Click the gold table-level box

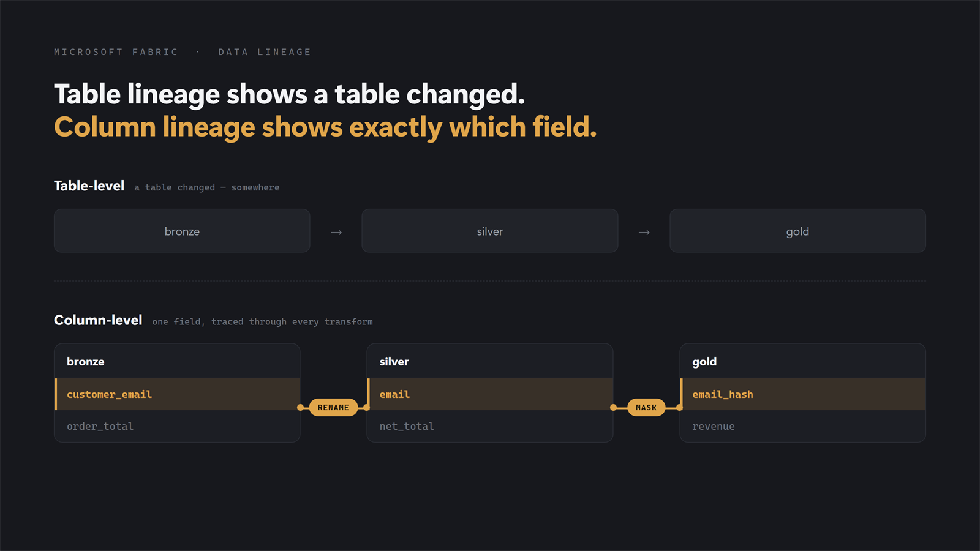(x=797, y=231)
